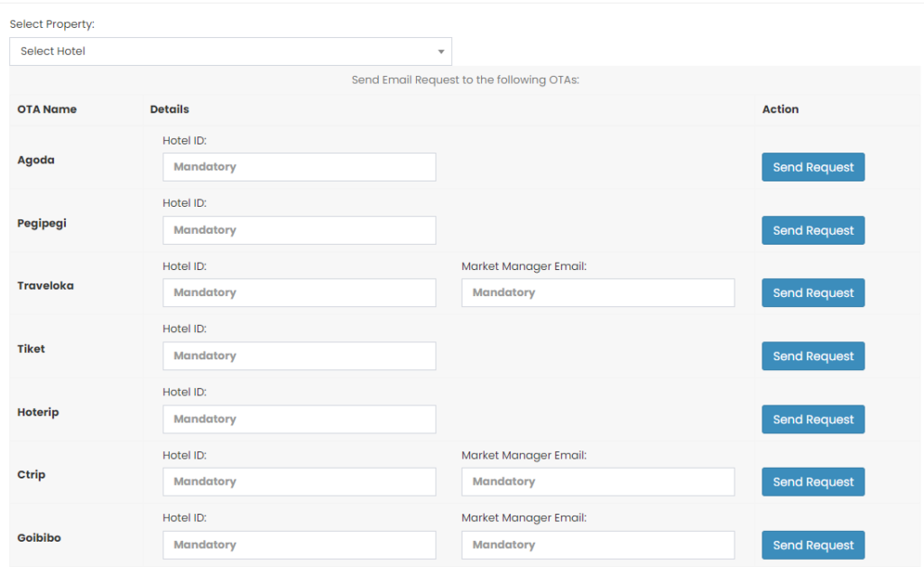Click Send Request for Traveloka
The image size is (924, 567).
pyautogui.click(x=813, y=293)
